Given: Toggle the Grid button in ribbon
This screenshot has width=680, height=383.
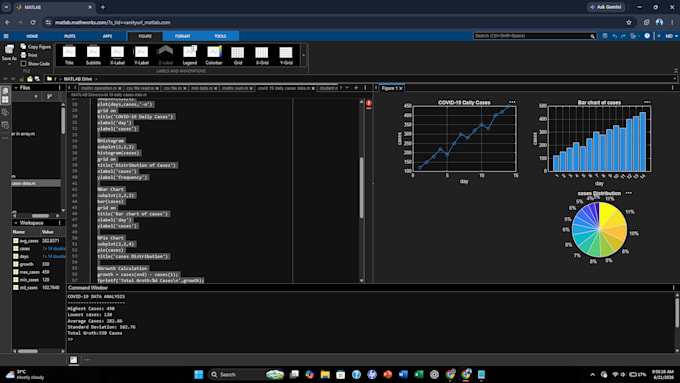Looking at the screenshot, I should [x=238, y=55].
